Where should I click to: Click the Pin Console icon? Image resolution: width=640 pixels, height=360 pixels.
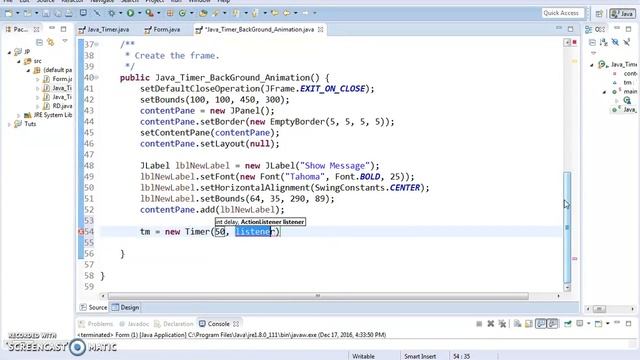(x=568, y=324)
